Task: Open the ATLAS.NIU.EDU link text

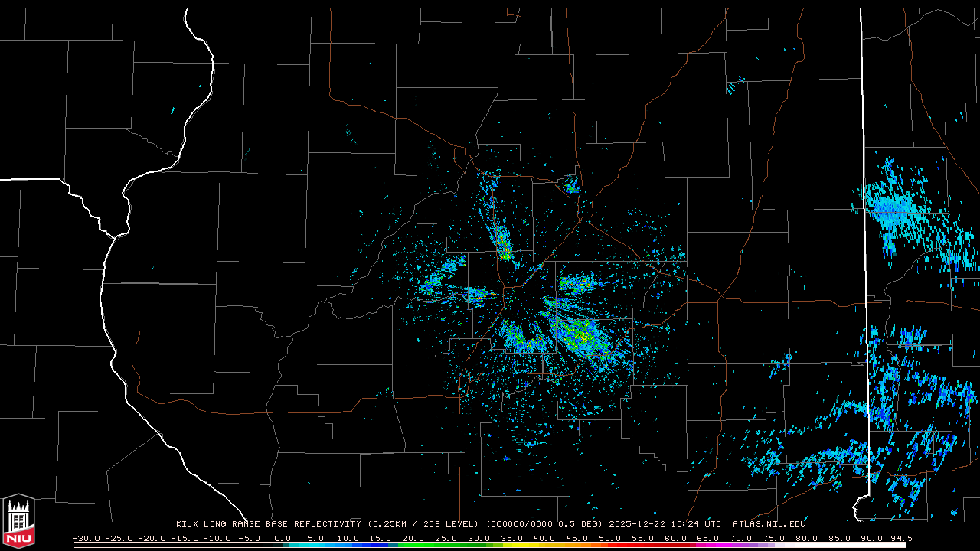Action: tap(769, 524)
